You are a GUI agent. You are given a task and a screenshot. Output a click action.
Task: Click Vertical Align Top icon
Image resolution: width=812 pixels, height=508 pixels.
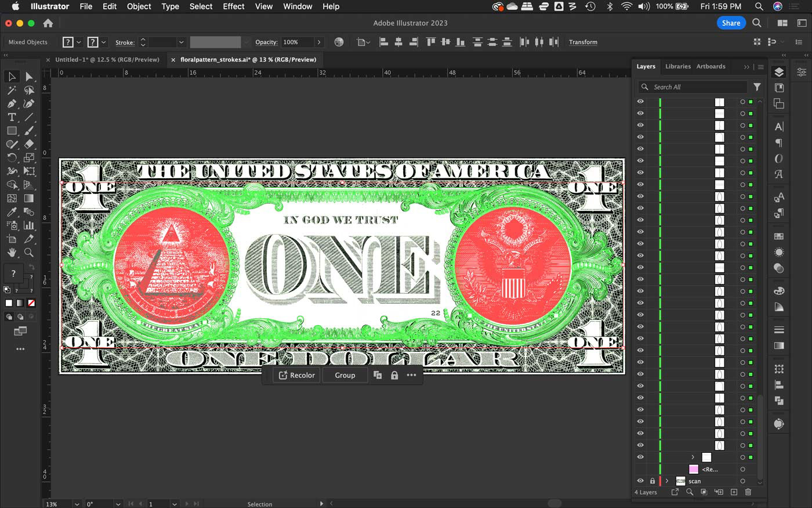coord(430,42)
